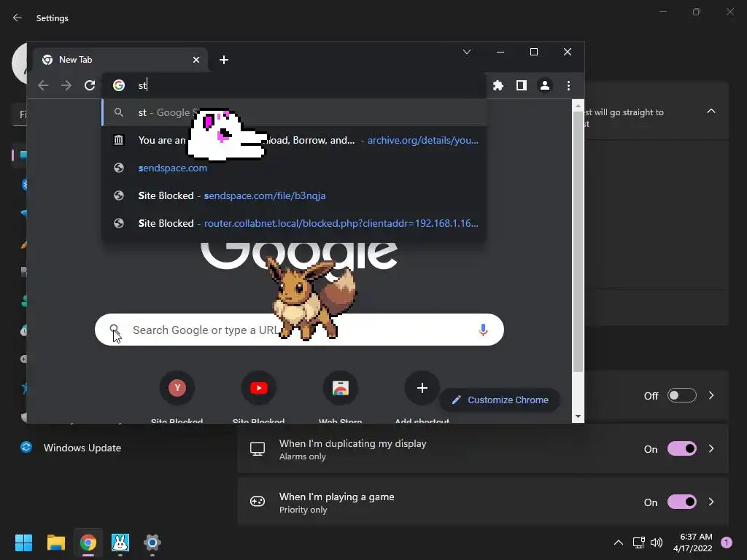This screenshot has width=747, height=560.
Task: Select the New Tab tab
Action: pos(120,60)
